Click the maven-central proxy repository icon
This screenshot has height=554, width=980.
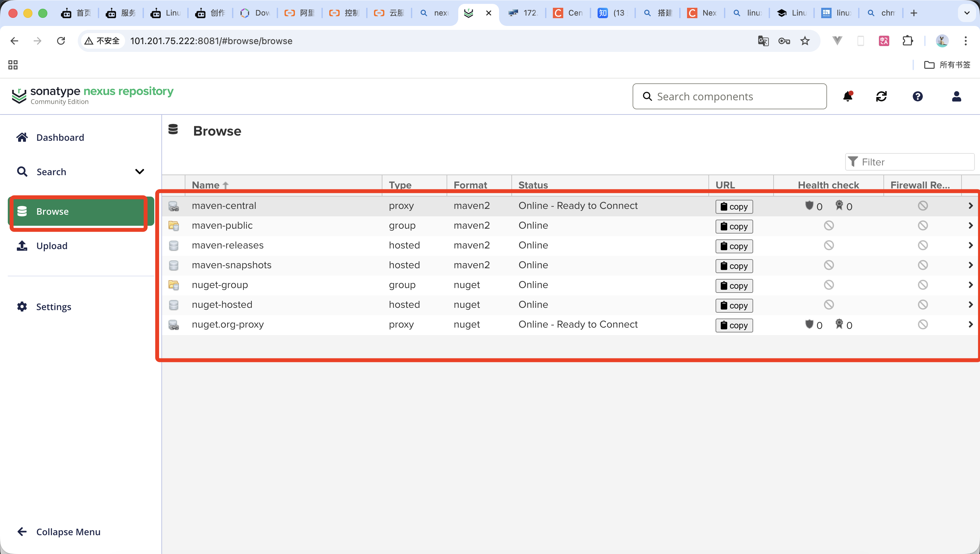click(x=173, y=206)
